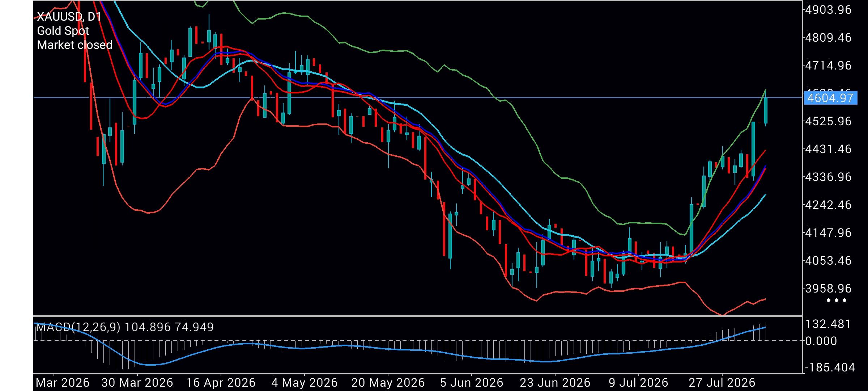Select the 5 Jun 2026 date label

click(471, 383)
